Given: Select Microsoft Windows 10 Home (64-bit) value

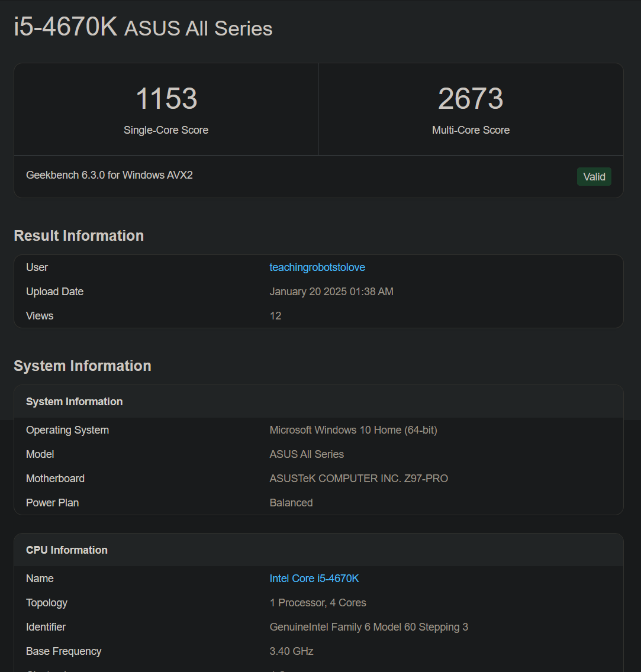Looking at the screenshot, I should (x=353, y=430).
